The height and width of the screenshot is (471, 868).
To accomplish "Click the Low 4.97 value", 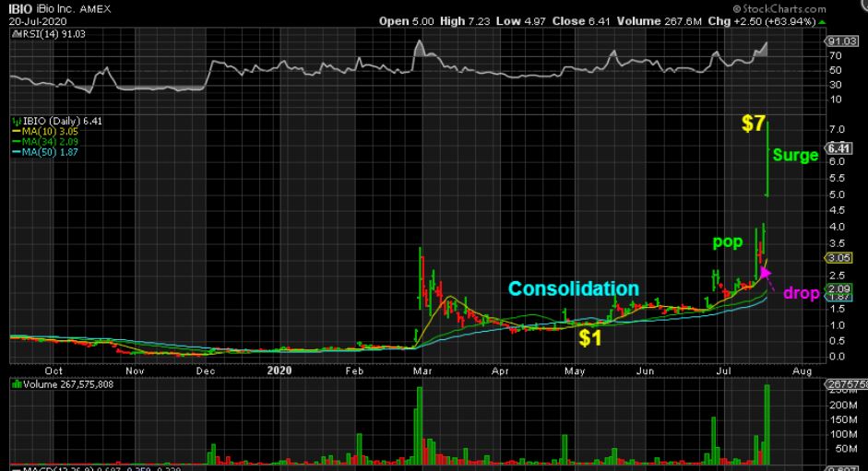I will click(x=521, y=21).
